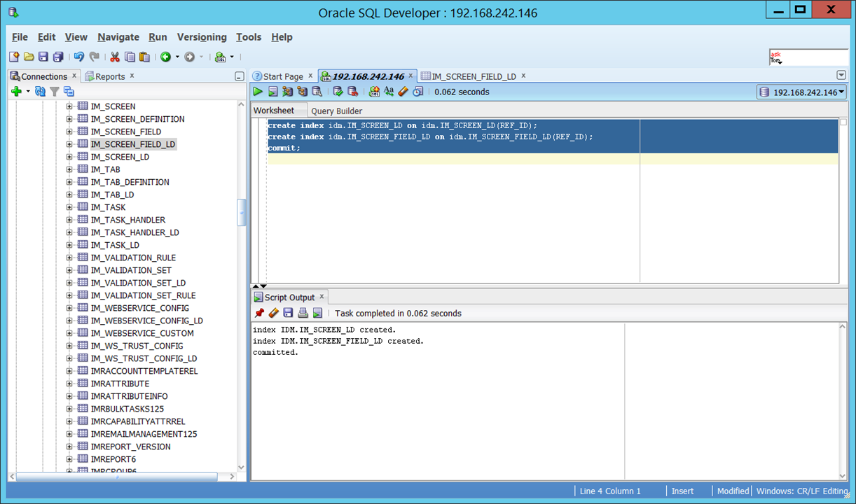Expand the IM_SCREEN table node

[x=69, y=106]
